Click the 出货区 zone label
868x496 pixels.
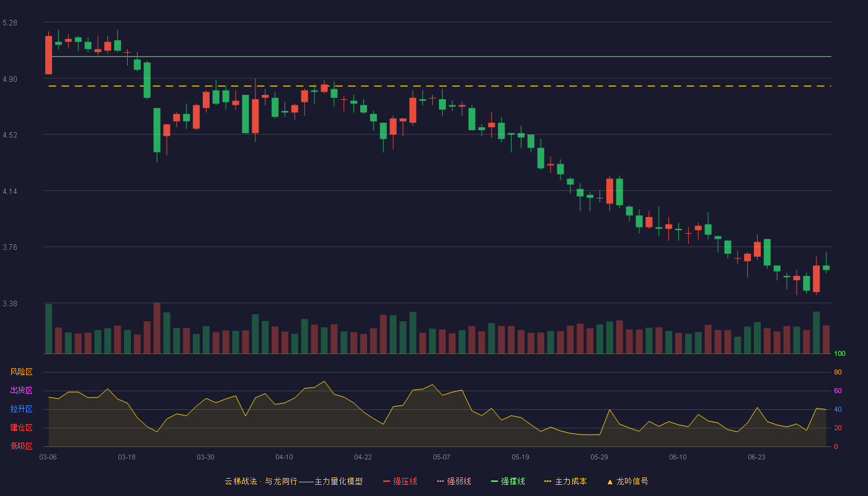coord(21,391)
